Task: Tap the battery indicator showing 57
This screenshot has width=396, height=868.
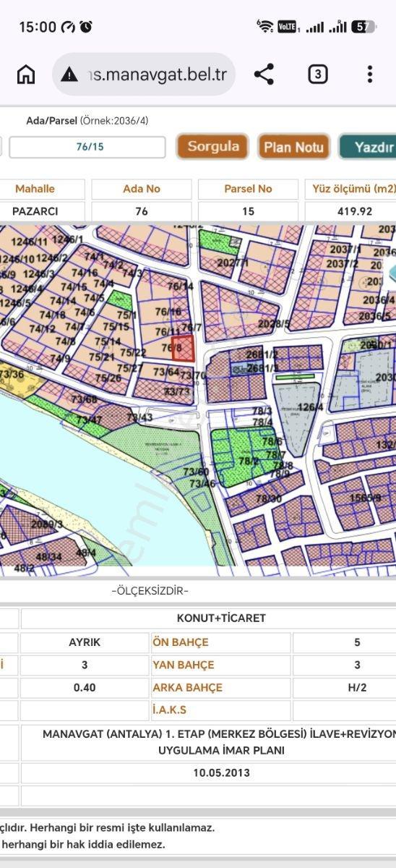Action: [x=363, y=27]
